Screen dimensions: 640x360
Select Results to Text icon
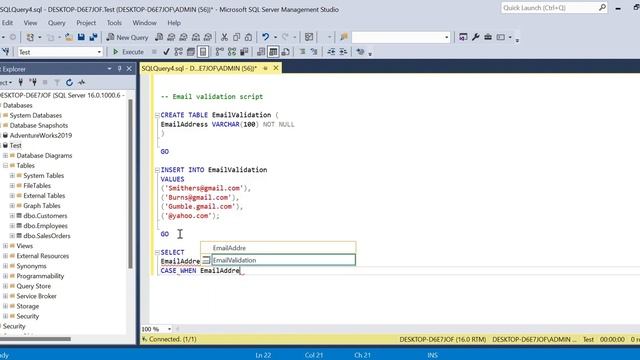(261, 52)
